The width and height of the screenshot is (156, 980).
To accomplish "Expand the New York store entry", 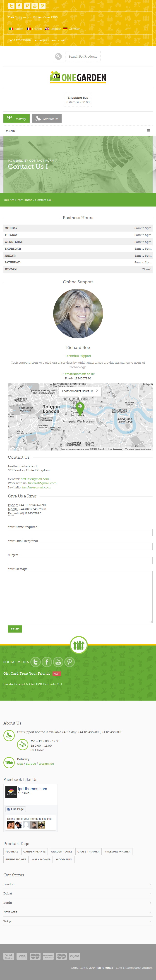I will (78, 912).
